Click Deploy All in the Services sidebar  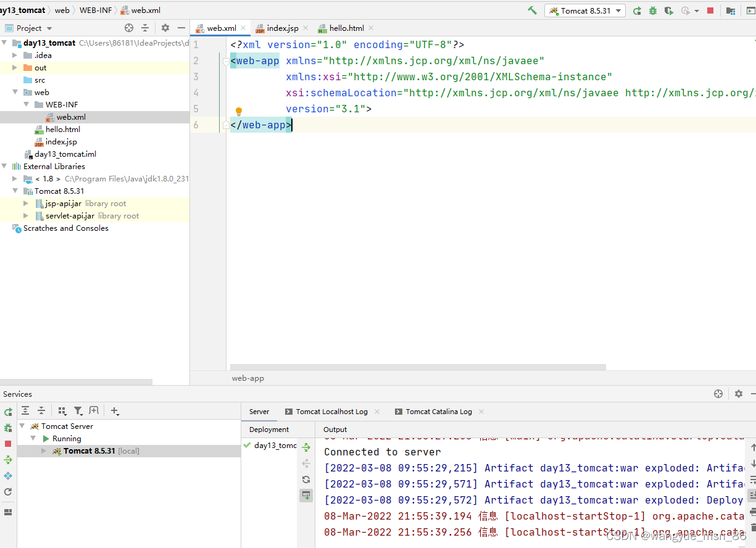8,460
